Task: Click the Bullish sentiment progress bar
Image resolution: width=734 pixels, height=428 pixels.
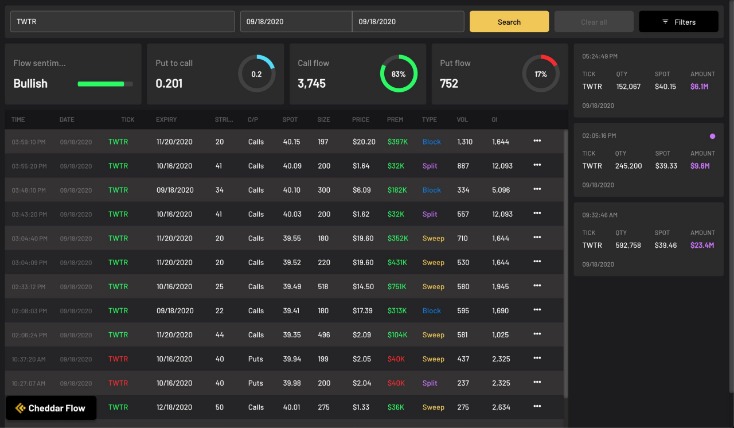Action: click(105, 84)
